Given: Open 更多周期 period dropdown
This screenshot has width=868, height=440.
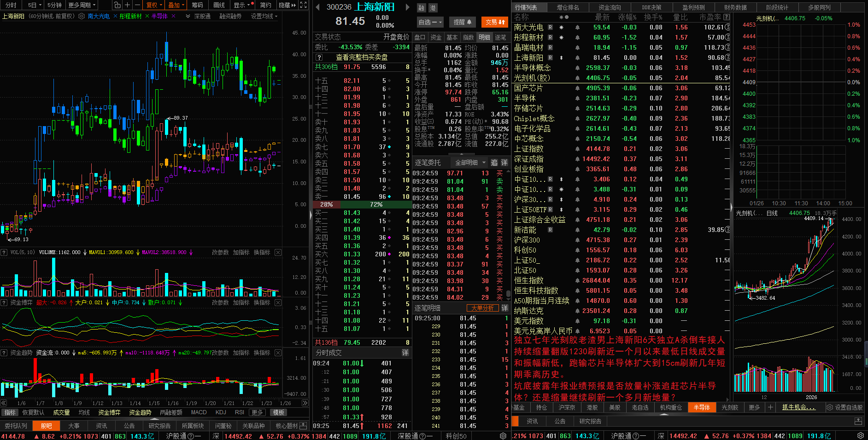Looking at the screenshot, I should point(82,5).
